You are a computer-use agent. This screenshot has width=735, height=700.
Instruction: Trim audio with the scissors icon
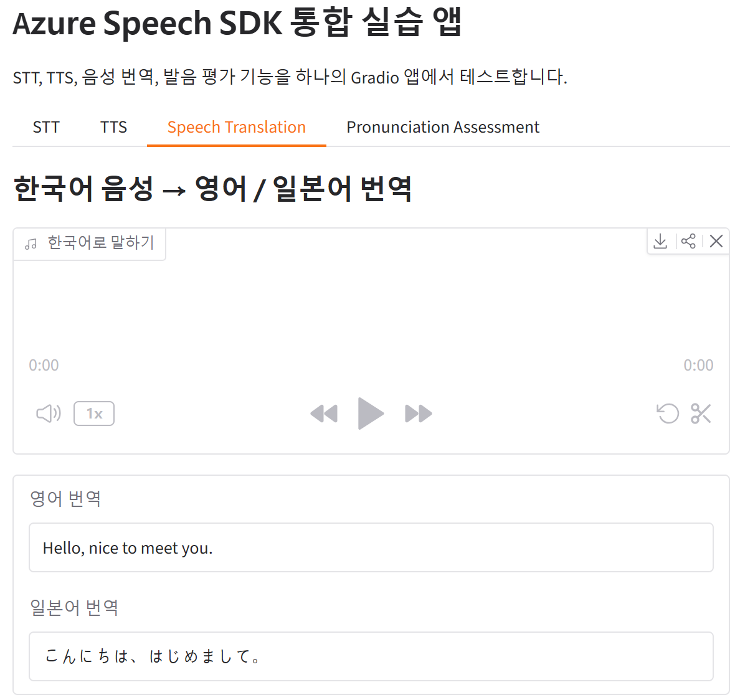(x=701, y=414)
